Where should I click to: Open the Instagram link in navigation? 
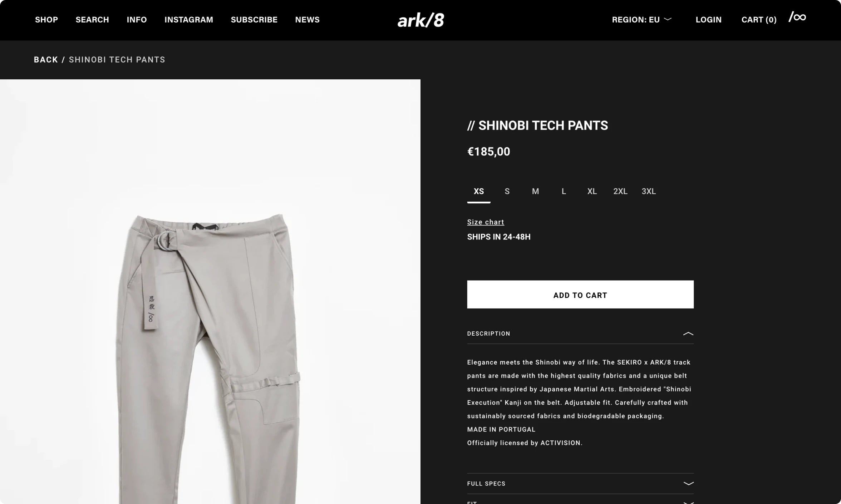[x=189, y=20]
